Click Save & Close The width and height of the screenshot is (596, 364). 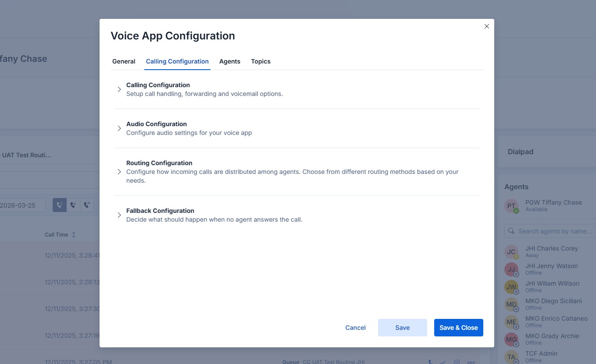point(459,328)
